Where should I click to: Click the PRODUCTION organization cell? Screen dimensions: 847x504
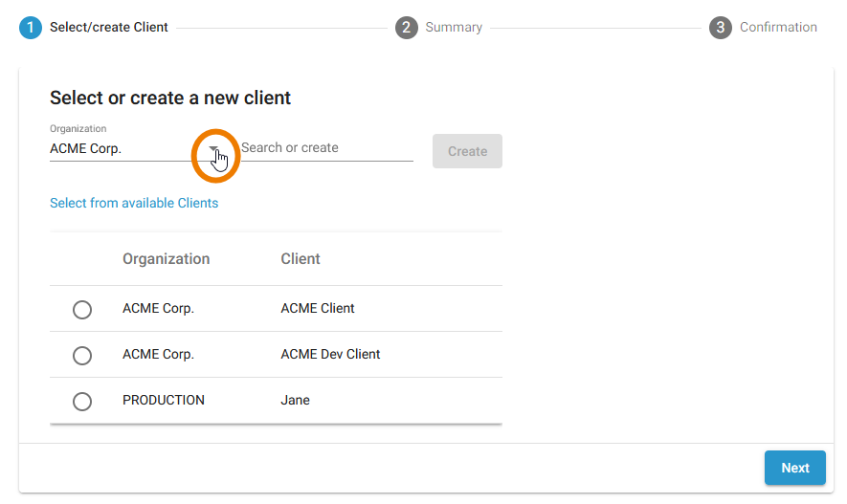[x=164, y=401]
